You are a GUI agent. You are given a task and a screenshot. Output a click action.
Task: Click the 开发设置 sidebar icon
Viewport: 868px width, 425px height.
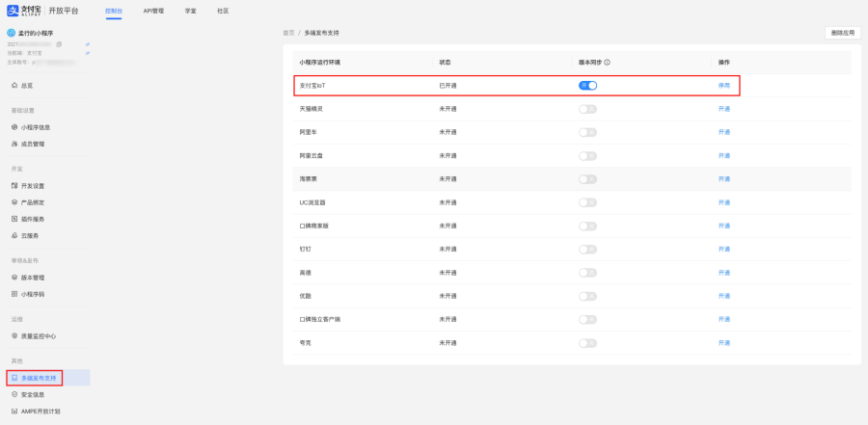[x=14, y=186]
